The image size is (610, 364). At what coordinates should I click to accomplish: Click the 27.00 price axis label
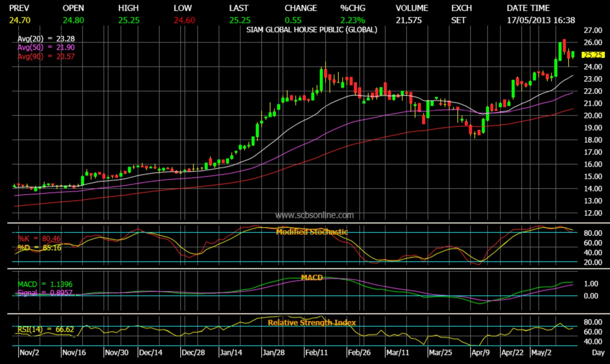[x=593, y=30]
